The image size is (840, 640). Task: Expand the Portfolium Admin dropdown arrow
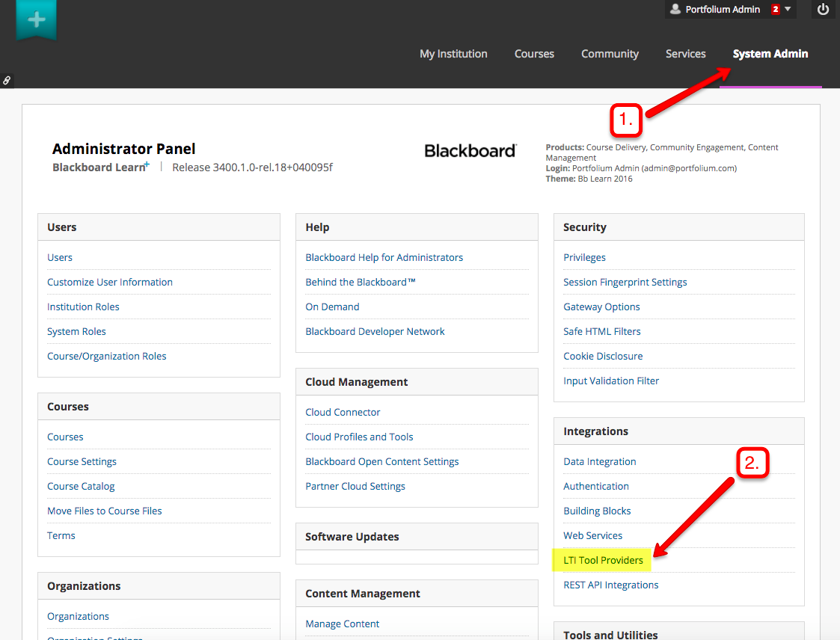coord(788,9)
